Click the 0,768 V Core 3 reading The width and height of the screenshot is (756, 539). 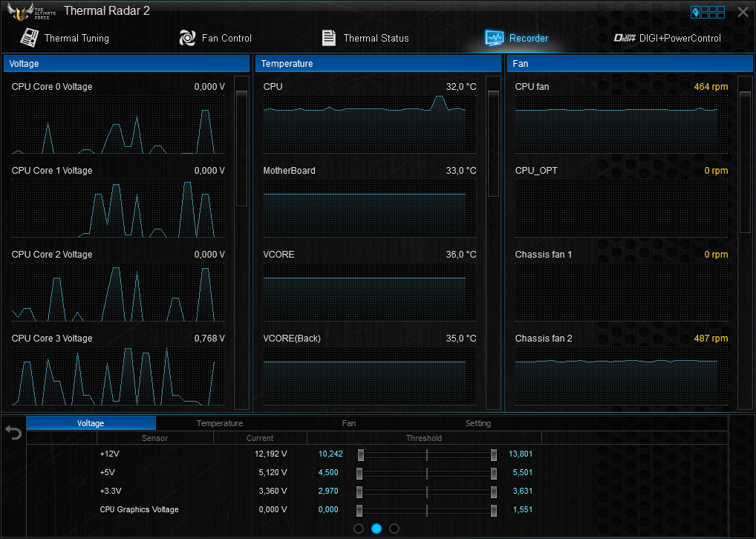click(209, 339)
